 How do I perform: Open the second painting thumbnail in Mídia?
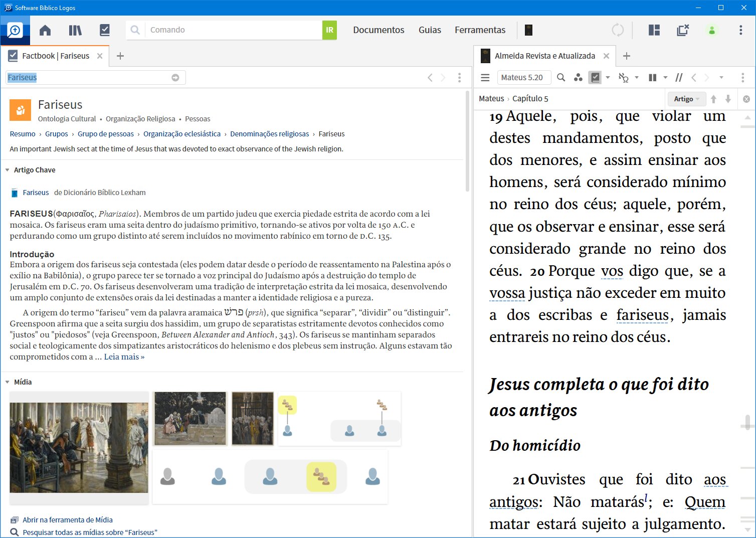[190, 419]
